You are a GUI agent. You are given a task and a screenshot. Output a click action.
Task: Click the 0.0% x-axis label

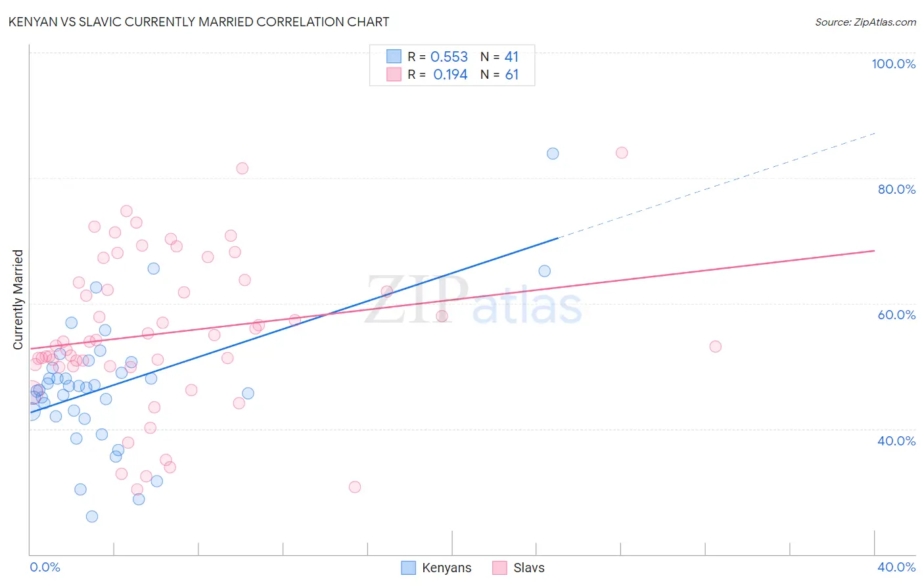[45, 567]
